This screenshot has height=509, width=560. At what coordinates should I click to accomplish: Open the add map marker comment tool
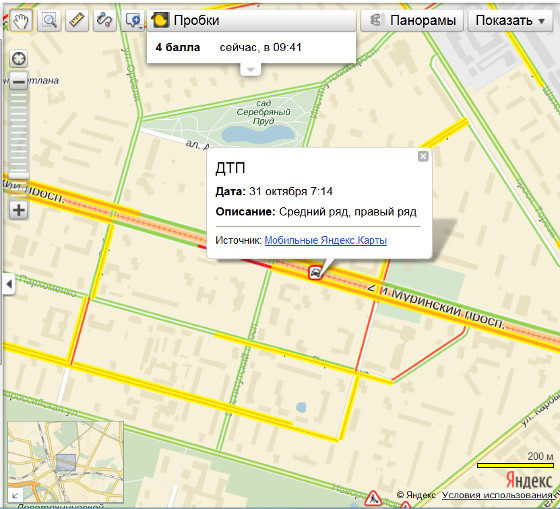coord(133,20)
